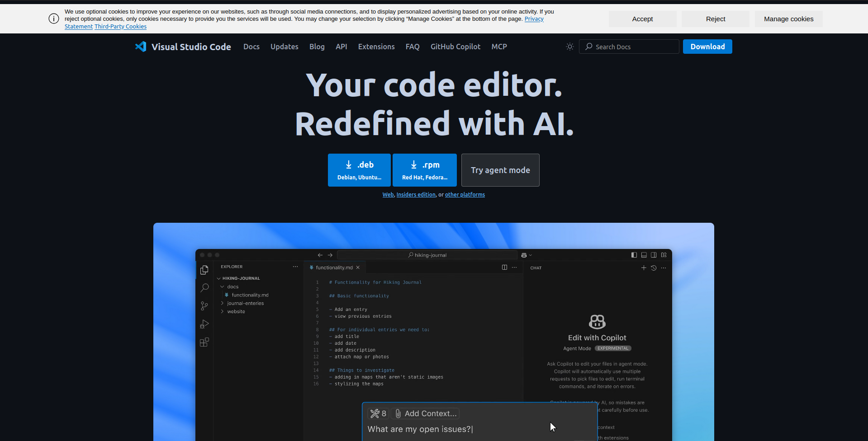
Task: Expand the website folder in explorer
Action: coord(236,311)
